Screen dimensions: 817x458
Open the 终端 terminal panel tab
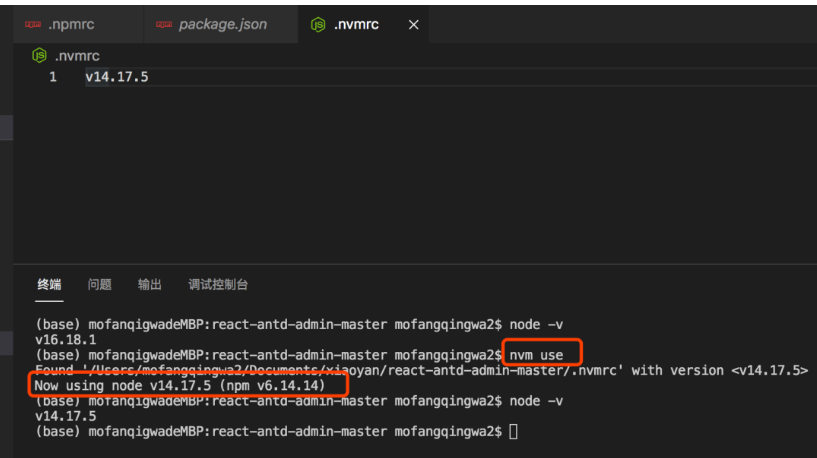pyautogui.click(x=49, y=284)
